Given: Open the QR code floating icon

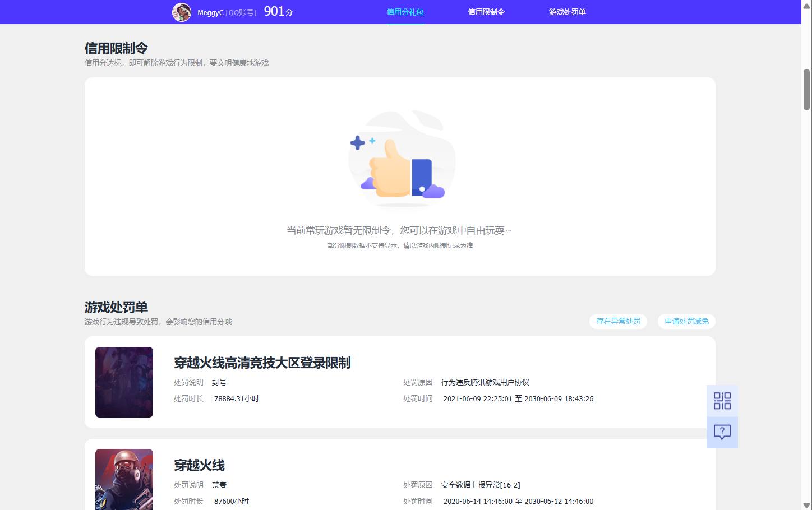Looking at the screenshot, I should (x=722, y=401).
